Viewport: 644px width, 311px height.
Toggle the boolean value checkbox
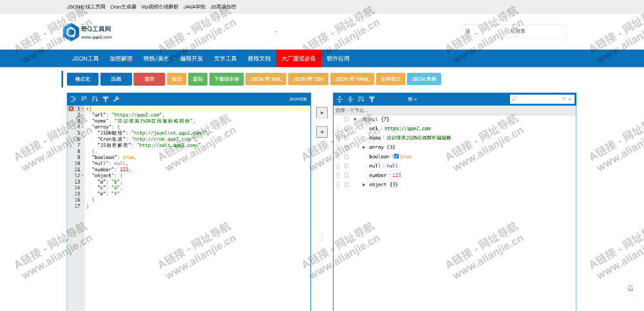[396, 156]
